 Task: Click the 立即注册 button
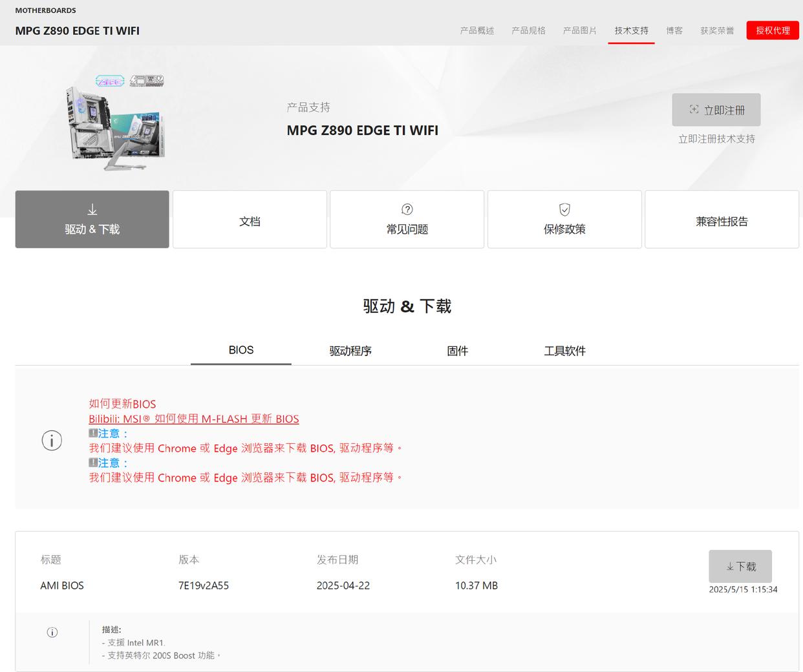tap(716, 110)
